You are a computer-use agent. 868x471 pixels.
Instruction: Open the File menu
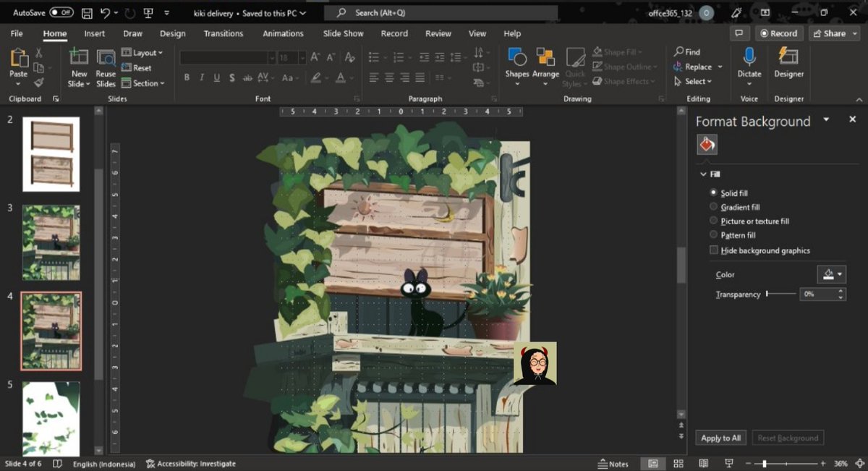tap(17, 33)
